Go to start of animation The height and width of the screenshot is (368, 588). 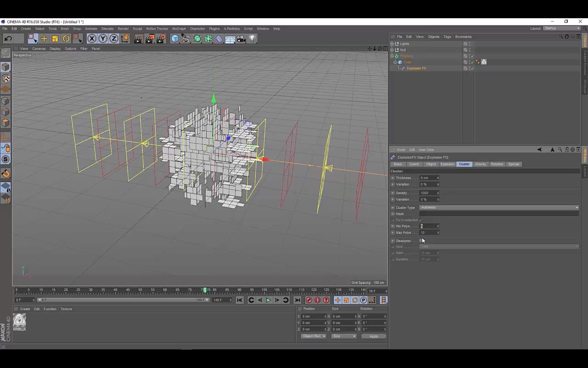240,300
